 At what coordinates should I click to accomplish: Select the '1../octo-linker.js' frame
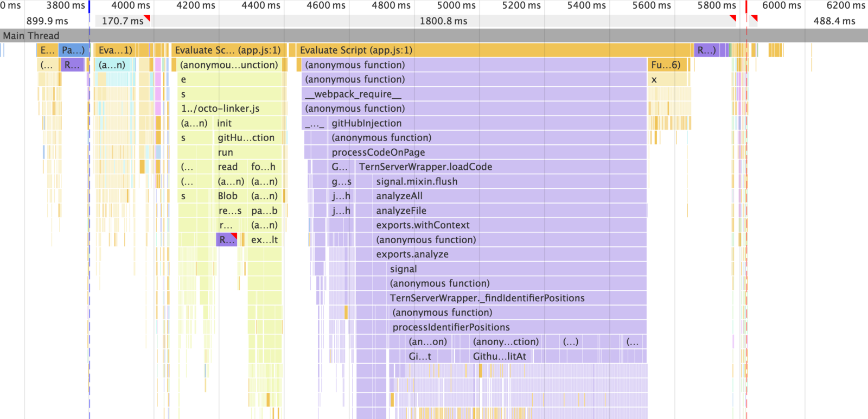(230, 109)
